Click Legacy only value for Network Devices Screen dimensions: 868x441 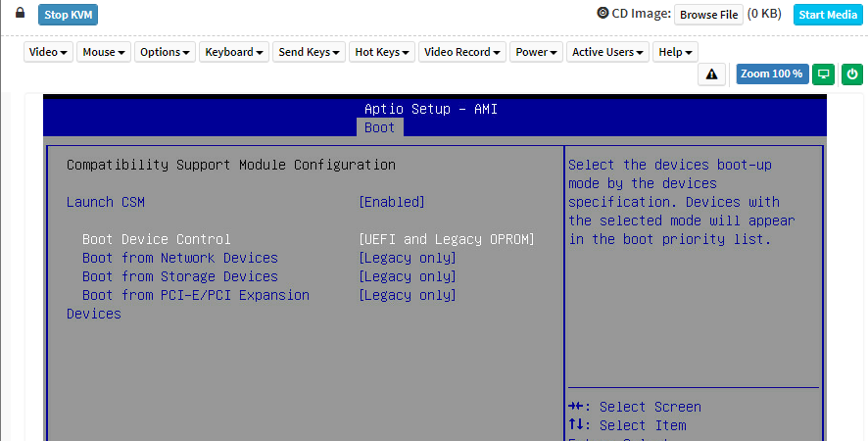408,258
